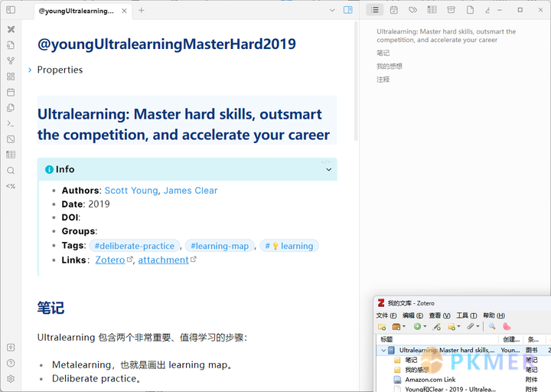This screenshot has height=392, width=551.
Task: Collapse the Ultralearning item in Zotero
Action: click(383, 350)
